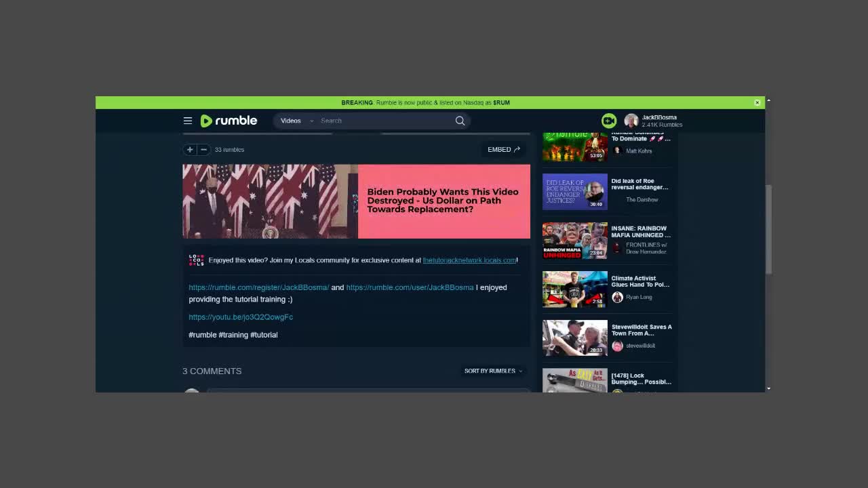Upvote with the plus rumble button

pos(190,149)
